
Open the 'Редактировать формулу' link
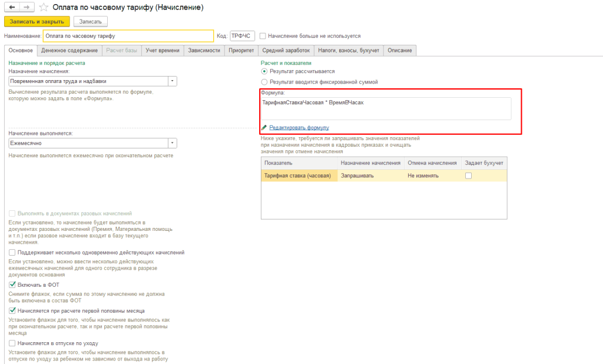click(x=299, y=127)
